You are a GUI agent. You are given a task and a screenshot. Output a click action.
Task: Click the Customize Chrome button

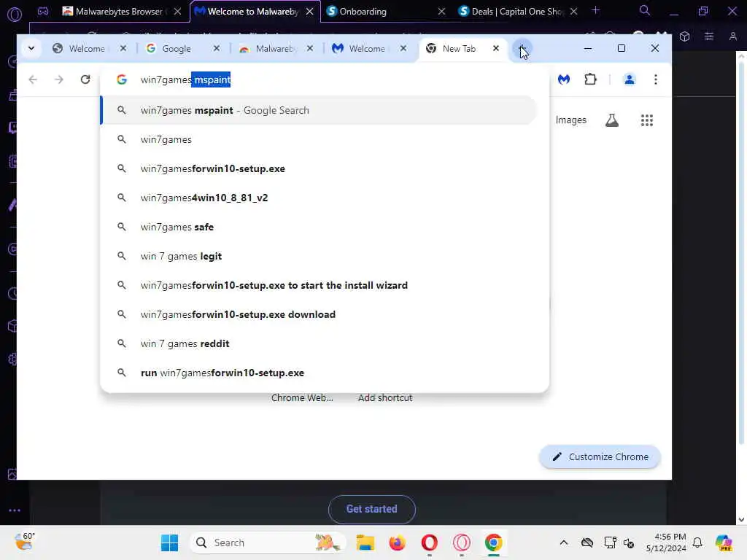coord(600,456)
